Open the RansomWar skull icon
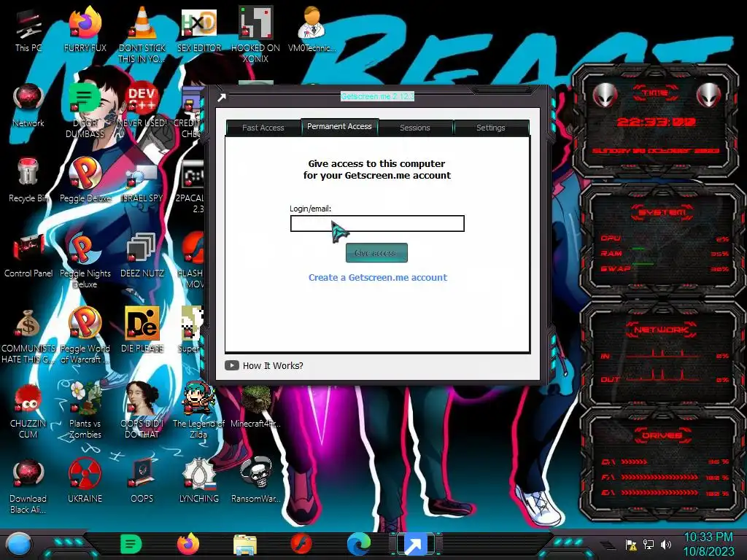The width and height of the screenshot is (747, 560). click(x=256, y=481)
